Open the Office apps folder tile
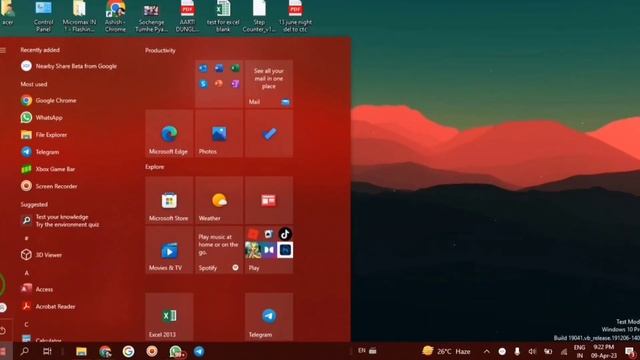This screenshot has width=640, height=360. [219, 84]
